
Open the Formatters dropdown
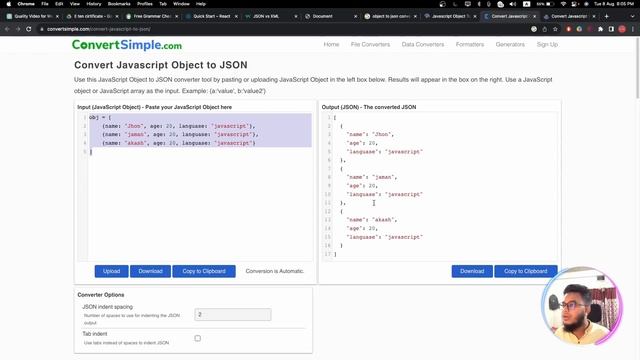pos(470,44)
